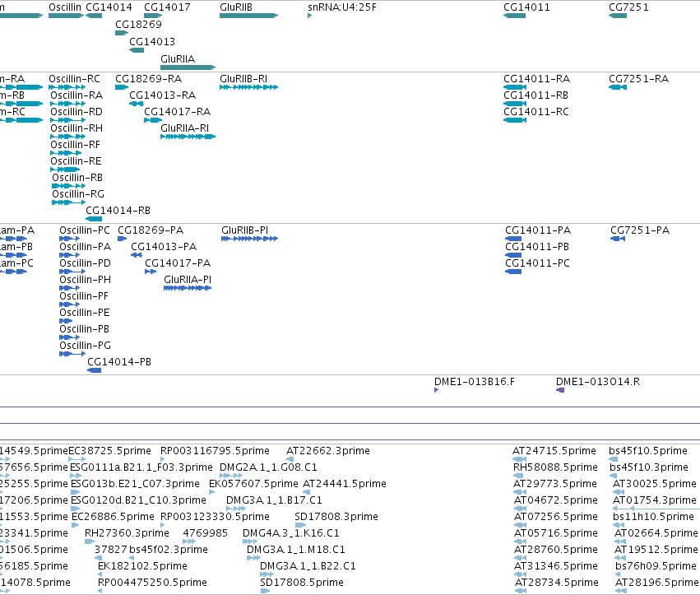The image size is (700, 595).
Task: Click the snRNA:U4:25F feature label
Action: (342, 7)
